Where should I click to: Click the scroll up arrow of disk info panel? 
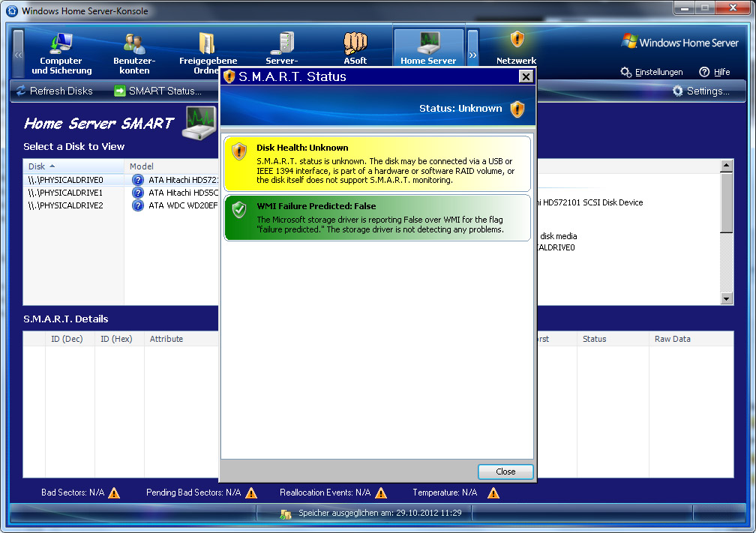726,166
